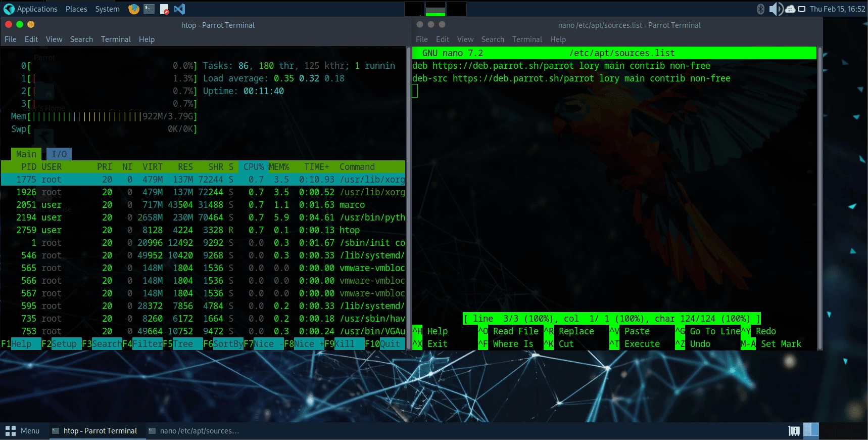Open File menu in nano terminal window

[x=422, y=39]
